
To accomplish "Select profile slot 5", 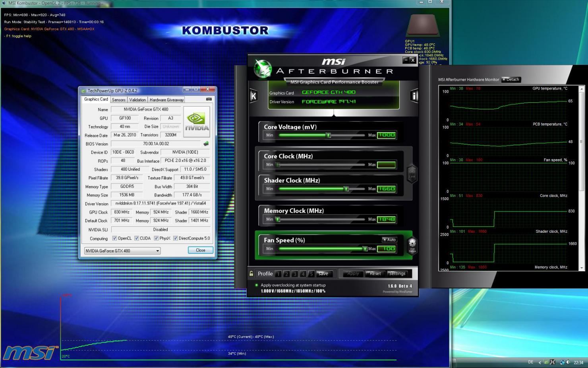I will point(311,274).
